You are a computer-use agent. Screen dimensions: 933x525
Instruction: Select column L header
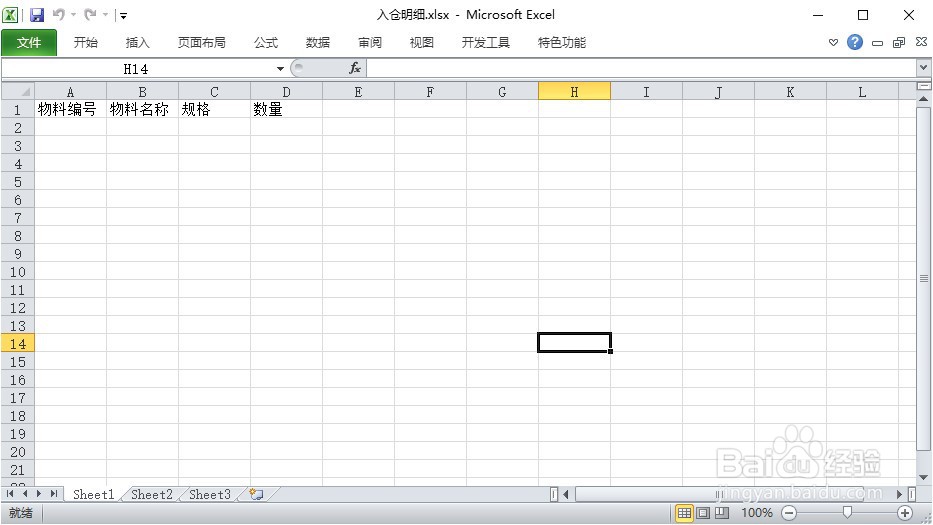(x=862, y=92)
